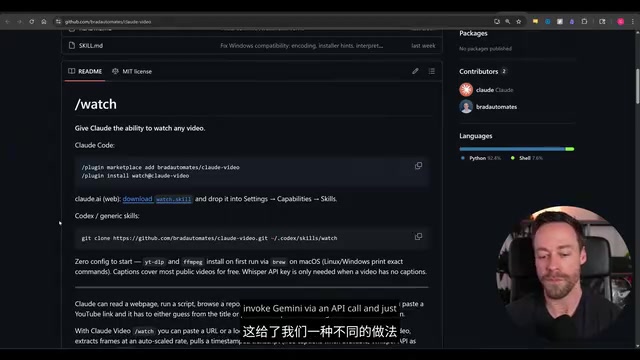Click the 'brew' inline code
Viewport: 640px width, 360px height.
pos(279,262)
